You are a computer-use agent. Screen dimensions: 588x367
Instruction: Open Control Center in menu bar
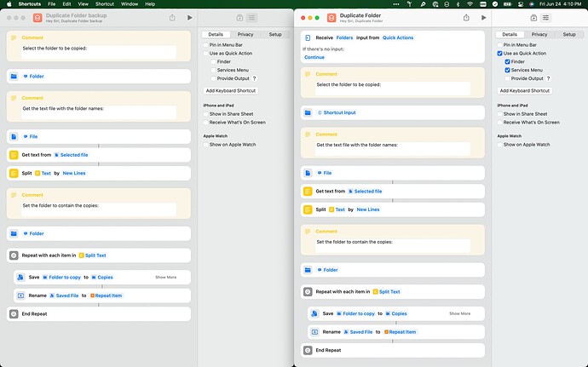pyautogui.click(x=520, y=4)
